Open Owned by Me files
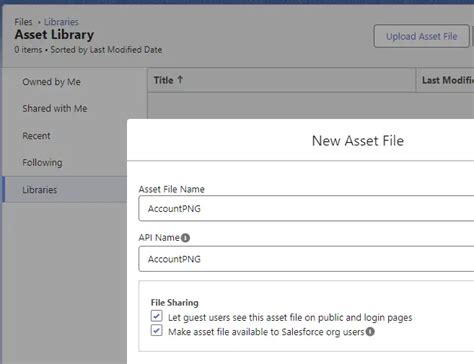The image size is (474, 364). (x=51, y=82)
